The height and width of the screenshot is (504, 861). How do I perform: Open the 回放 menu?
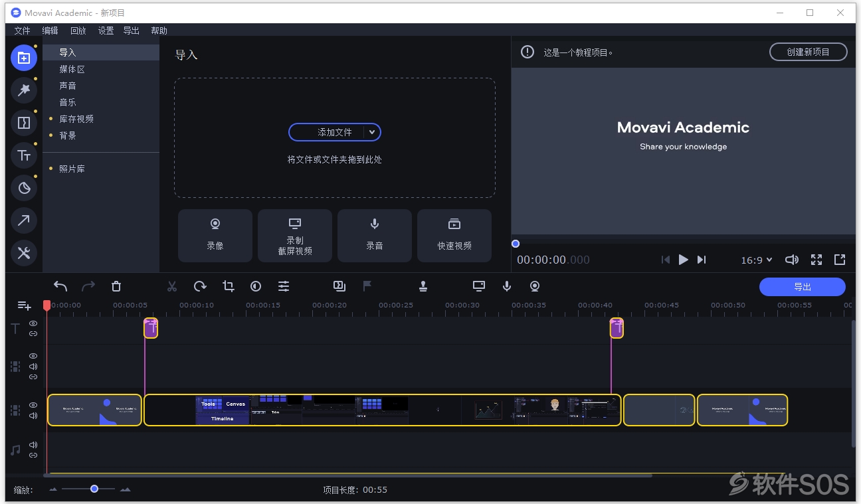(78, 31)
